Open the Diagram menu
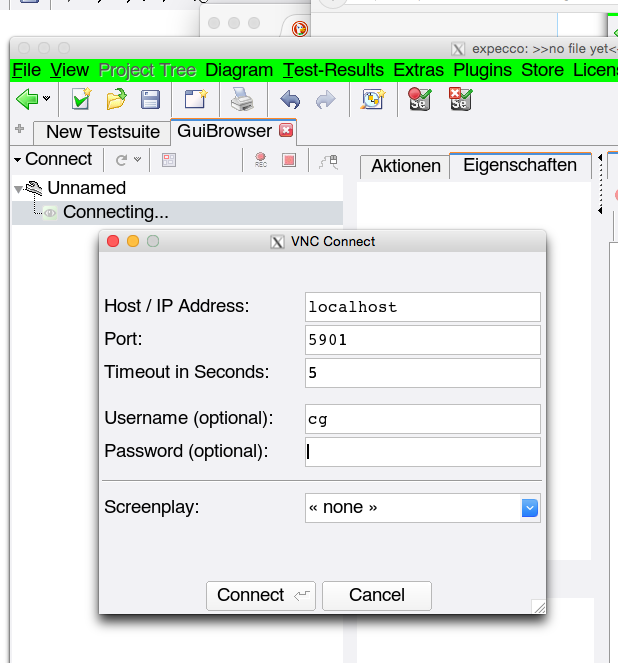 coord(239,70)
